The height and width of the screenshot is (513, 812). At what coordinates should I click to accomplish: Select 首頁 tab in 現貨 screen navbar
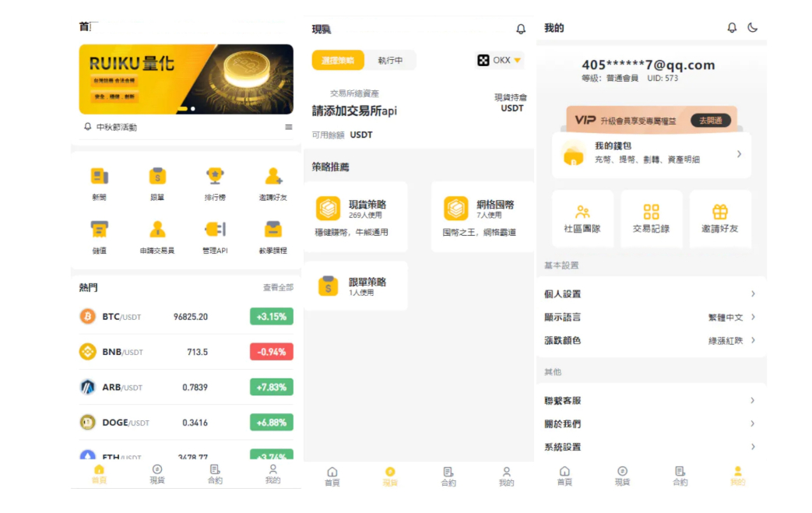[332, 476]
